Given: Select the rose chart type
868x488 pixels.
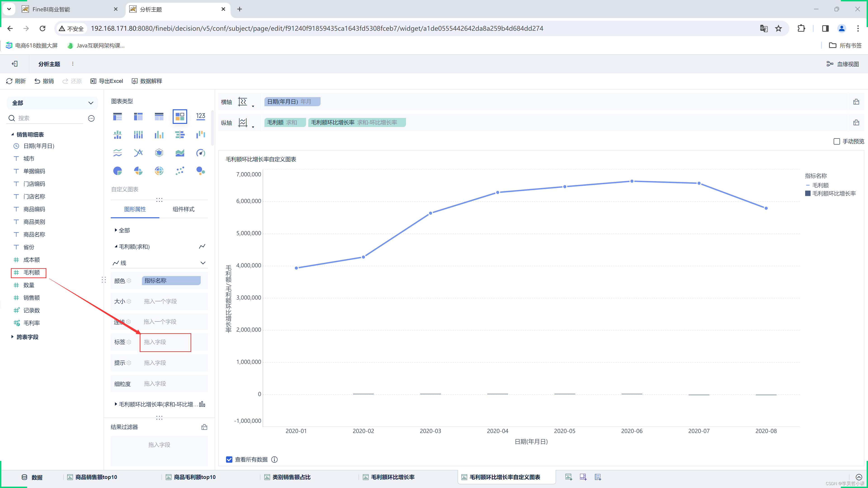Looking at the screenshot, I should [138, 171].
